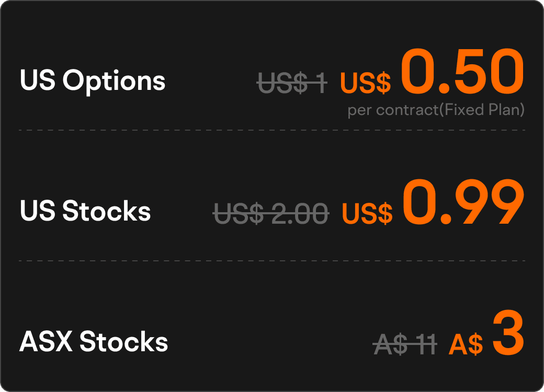
Task: Select the large orange number 3
Action: coord(508,332)
